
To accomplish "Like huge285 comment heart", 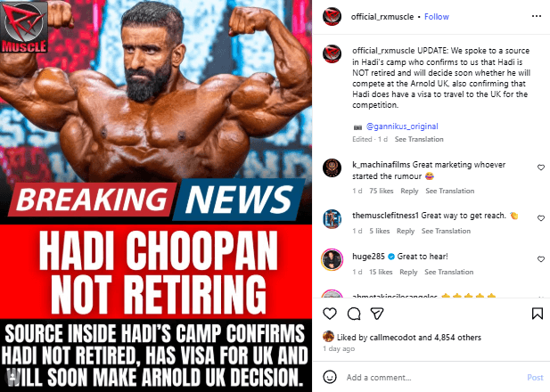I will coord(541,259).
